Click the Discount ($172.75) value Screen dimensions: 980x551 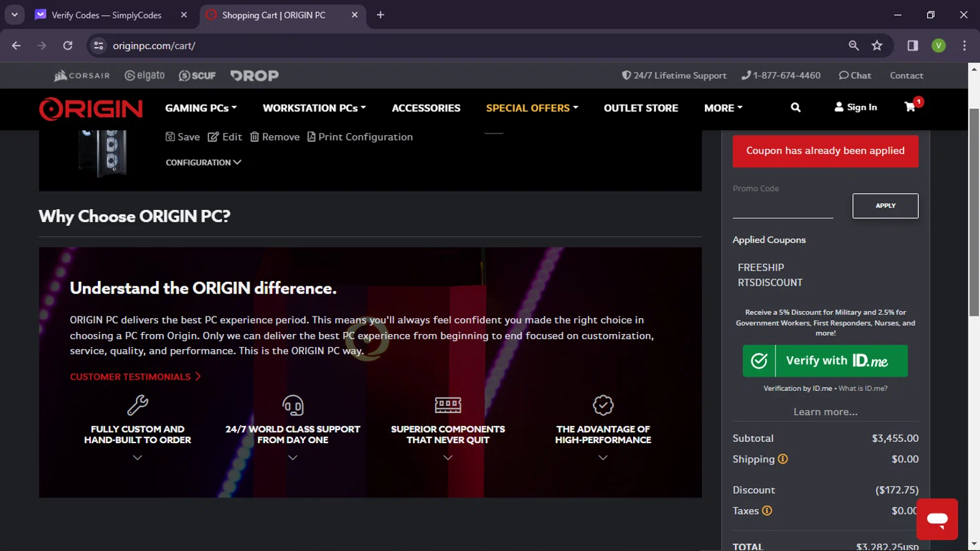pos(897,490)
